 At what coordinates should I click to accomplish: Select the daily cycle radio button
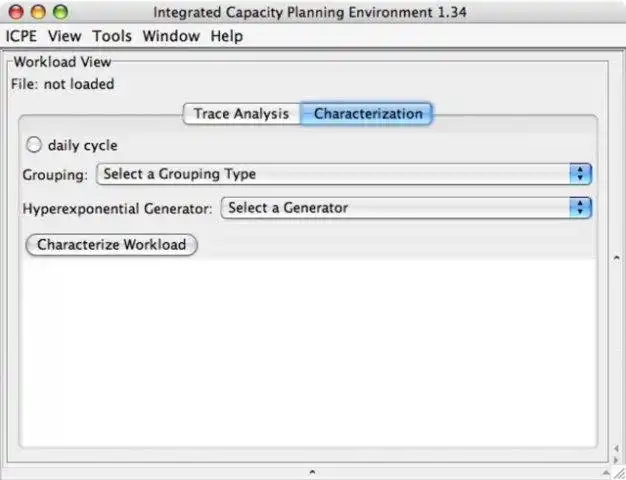(34, 145)
